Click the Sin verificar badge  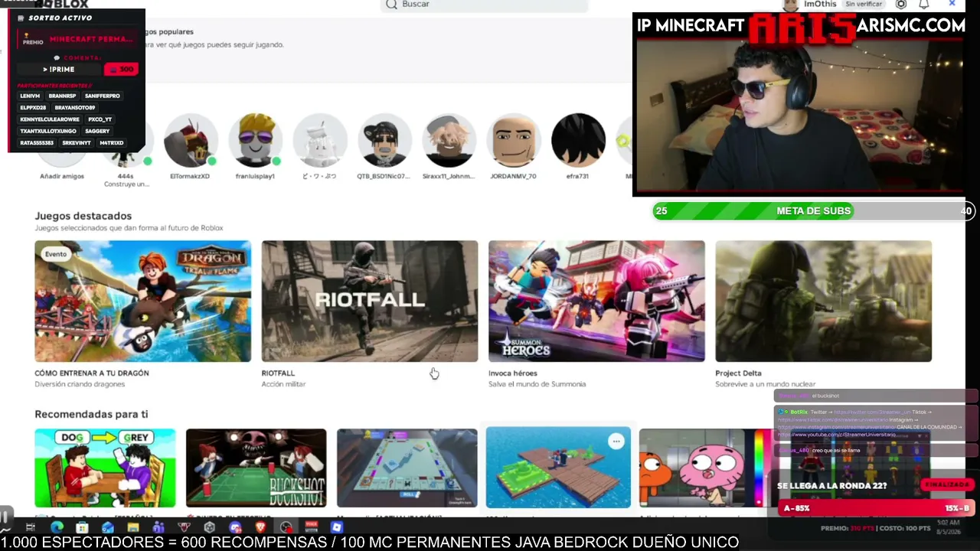tap(864, 4)
